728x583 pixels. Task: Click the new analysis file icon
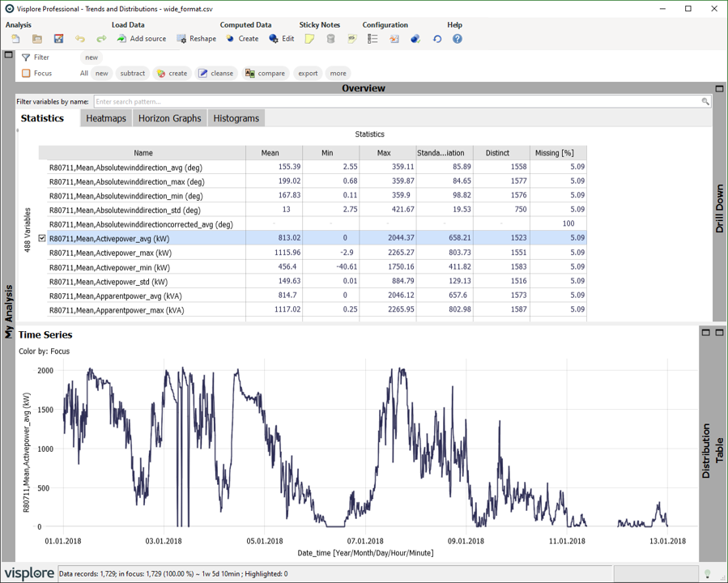tap(15, 39)
